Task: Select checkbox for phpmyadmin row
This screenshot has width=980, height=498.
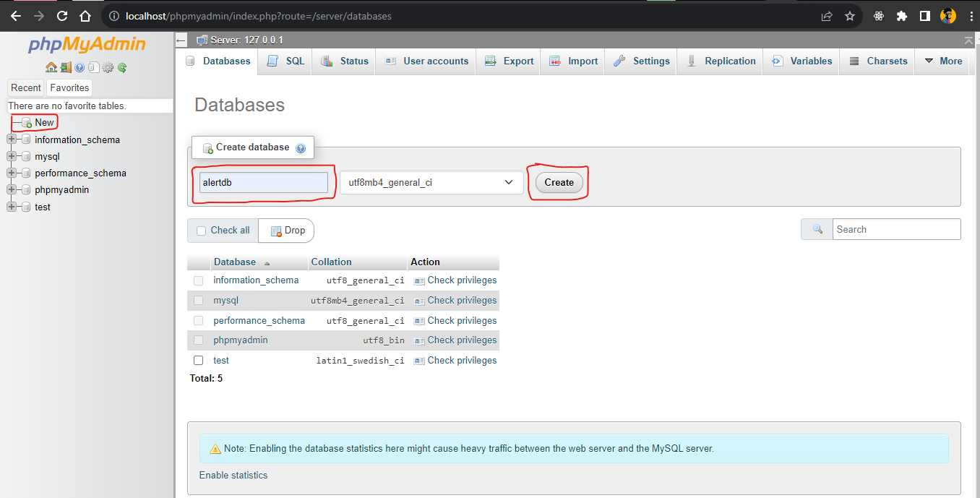Action: 198,340
